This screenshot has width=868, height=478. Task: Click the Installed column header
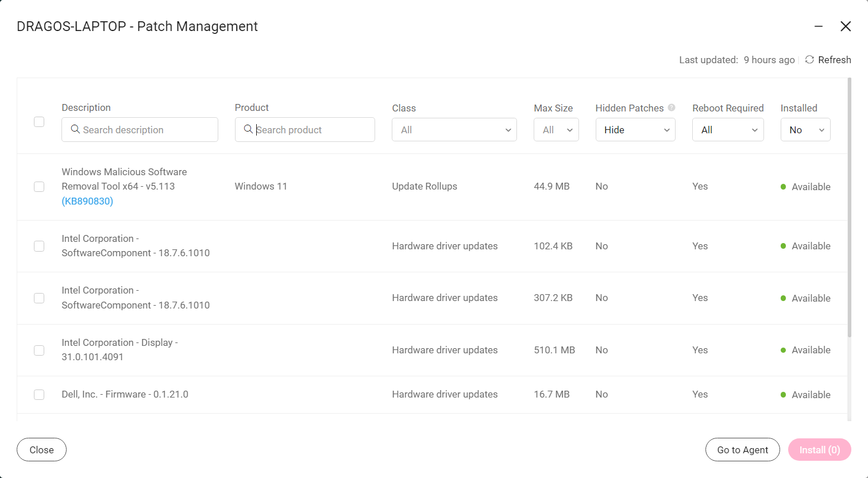coord(798,108)
